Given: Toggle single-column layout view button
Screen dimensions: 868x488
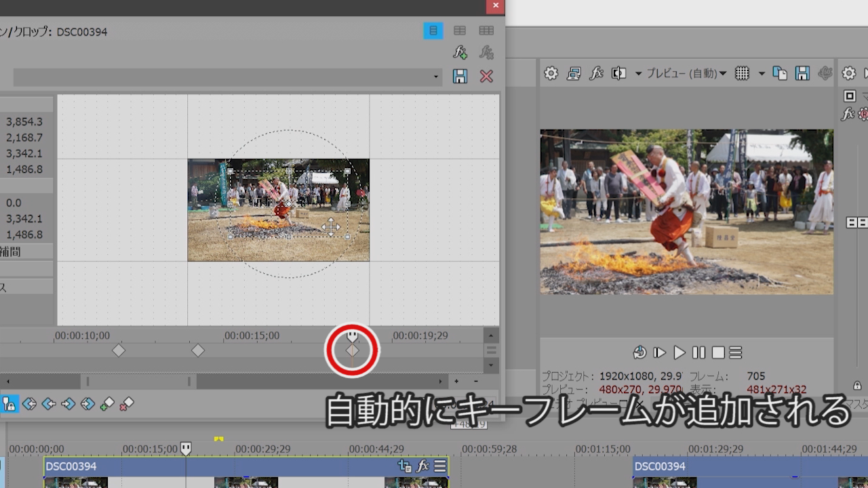Looking at the screenshot, I should (x=433, y=30).
